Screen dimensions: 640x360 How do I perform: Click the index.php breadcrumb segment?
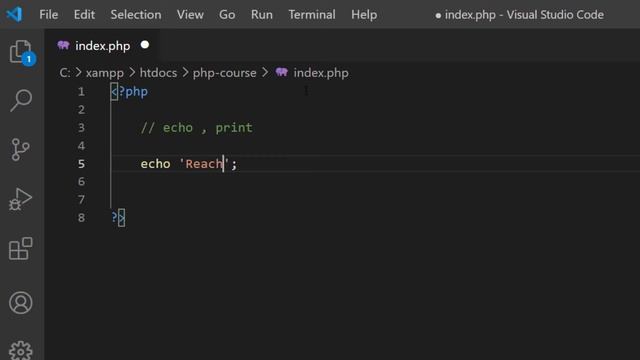321,73
